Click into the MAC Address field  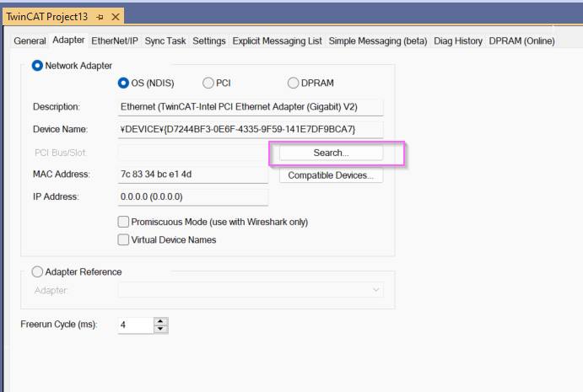click(193, 175)
